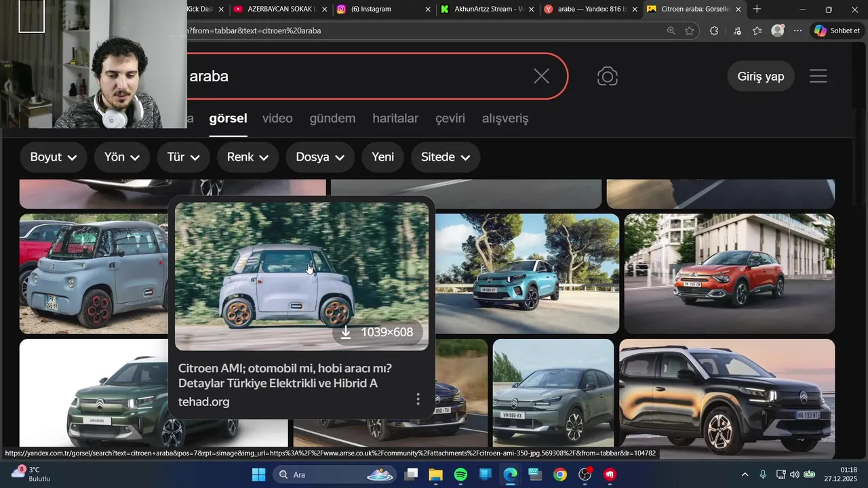Viewport: 868px width, 488px height.
Task: Open the black Citroen with sunset reflection thumbnail
Action: click(x=727, y=399)
